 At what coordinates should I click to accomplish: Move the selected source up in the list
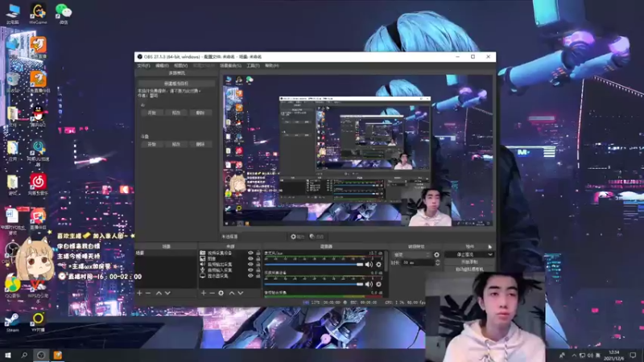232,293
